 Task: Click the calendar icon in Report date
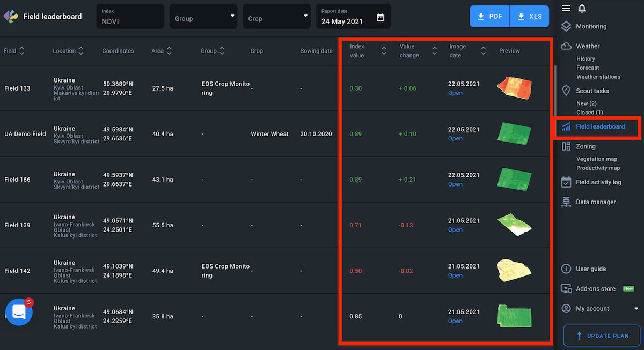[380, 17]
